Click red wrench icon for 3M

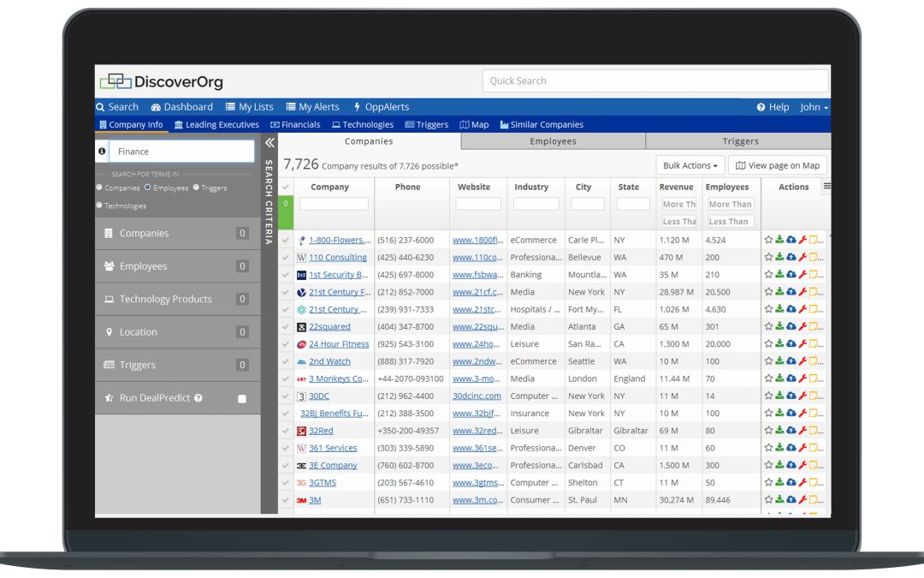tap(803, 499)
